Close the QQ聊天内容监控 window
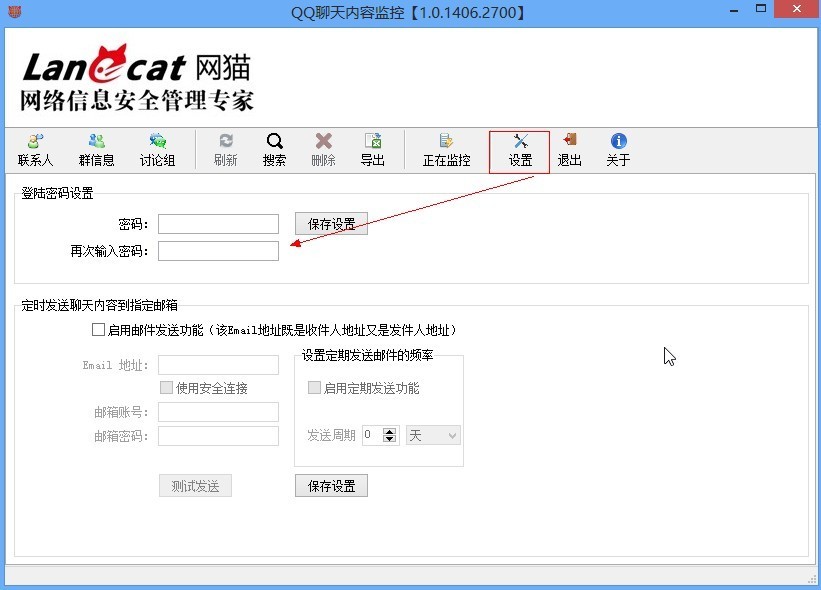 (x=796, y=9)
